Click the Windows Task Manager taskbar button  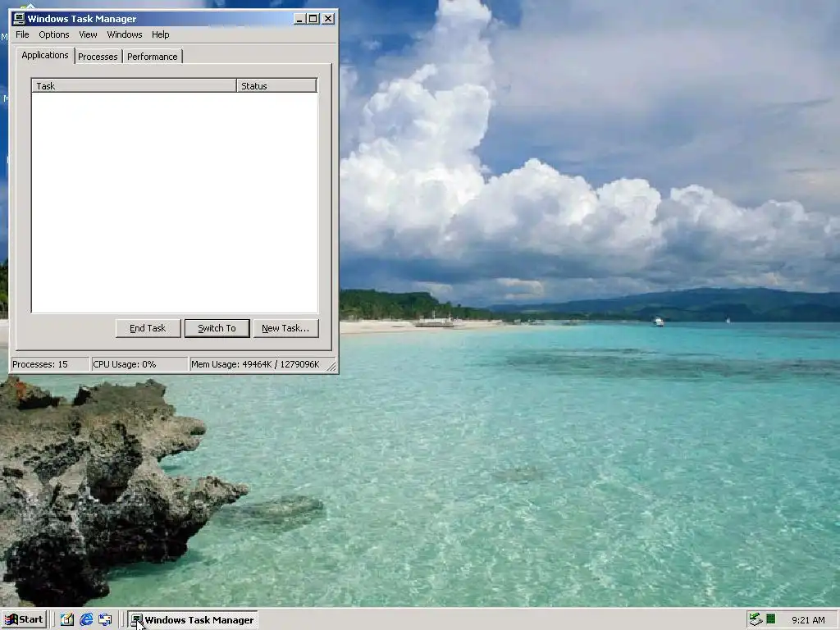(x=193, y=620)
